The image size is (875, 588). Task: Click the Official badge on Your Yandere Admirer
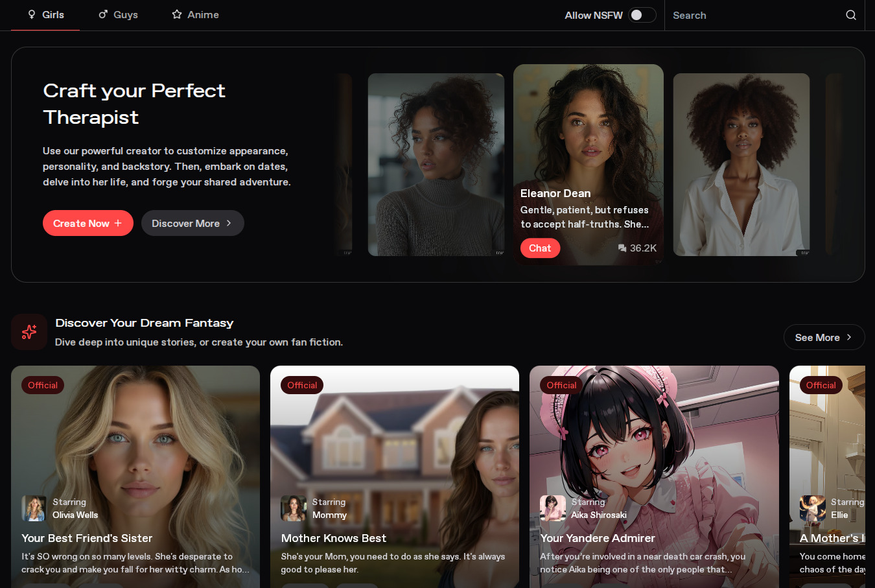561,385
